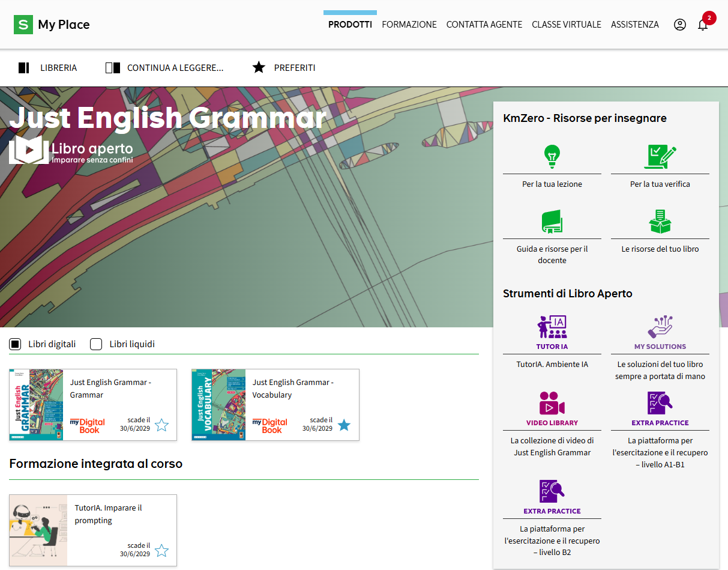
Task: Click the open box icon Le risorse del tuo libro
Action: [660, 222]
